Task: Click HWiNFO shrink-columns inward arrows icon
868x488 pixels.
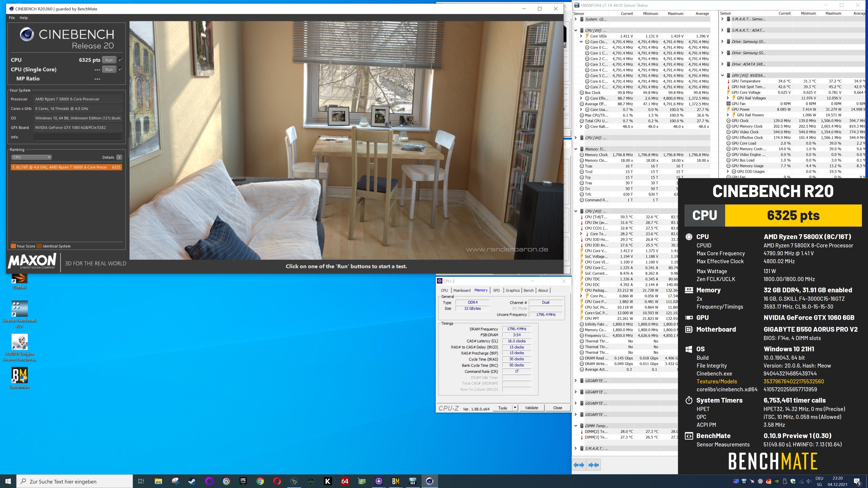Action: point(593,465)
